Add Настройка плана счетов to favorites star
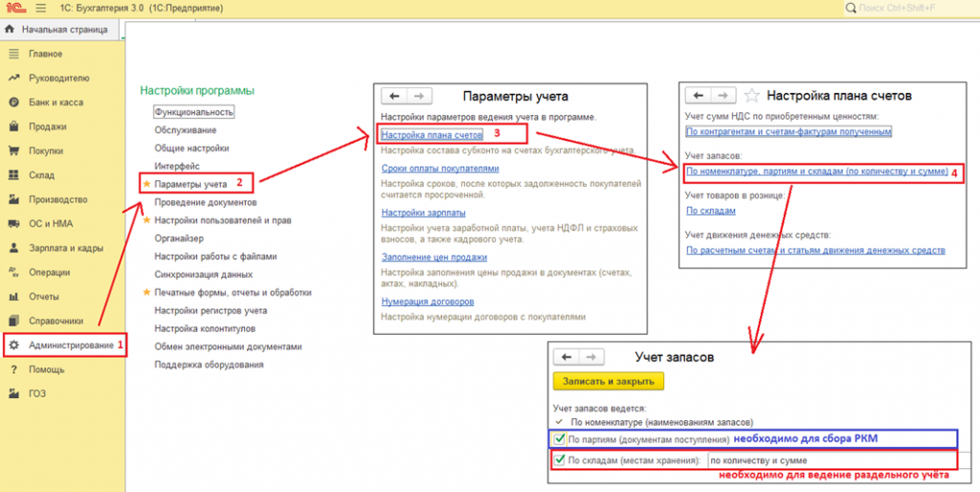 pos(753,96)
